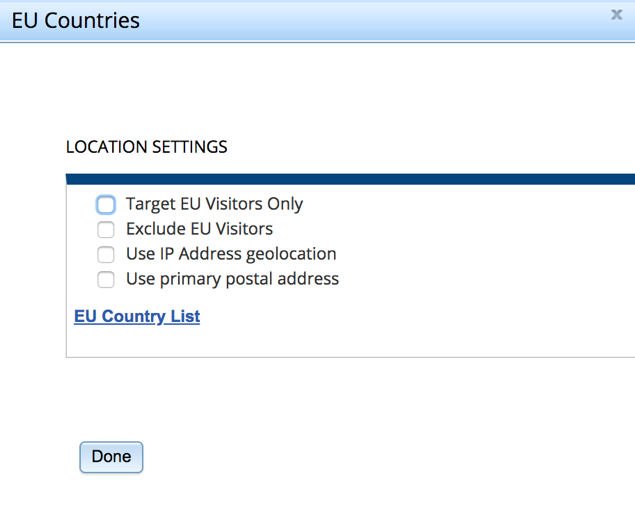Open the EU Country List link
Image resolution: width=635 pixels, height=514 pixels.
[x=137, y=317]
